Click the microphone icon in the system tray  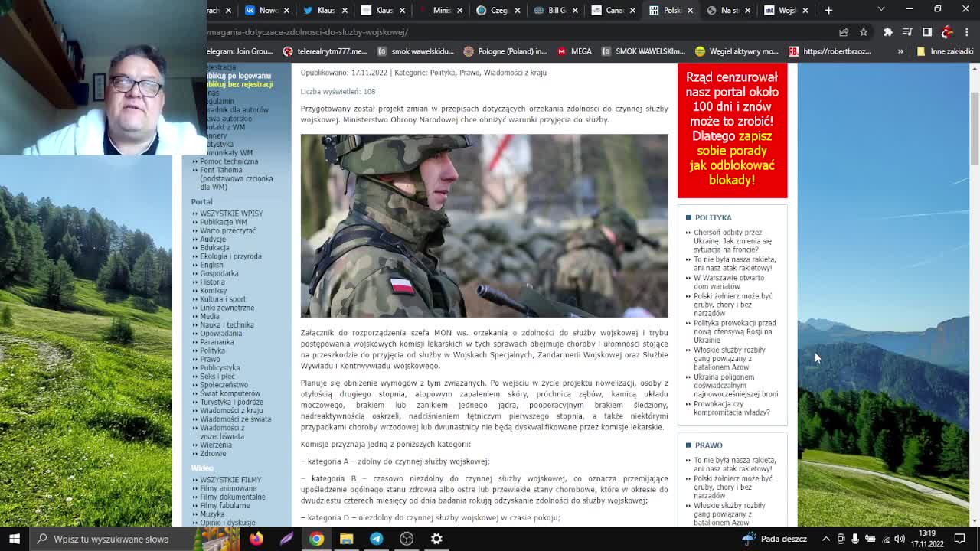[855, 539]
